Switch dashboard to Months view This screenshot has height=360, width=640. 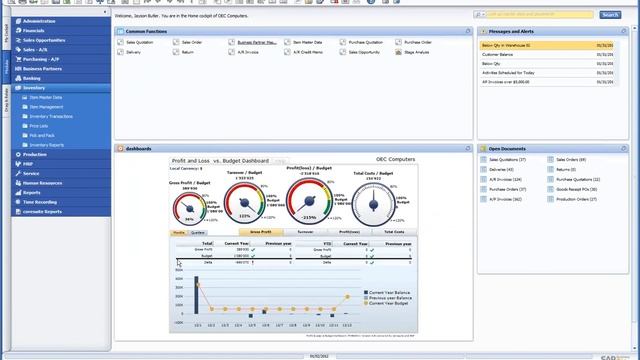click(x=179, y=233)
